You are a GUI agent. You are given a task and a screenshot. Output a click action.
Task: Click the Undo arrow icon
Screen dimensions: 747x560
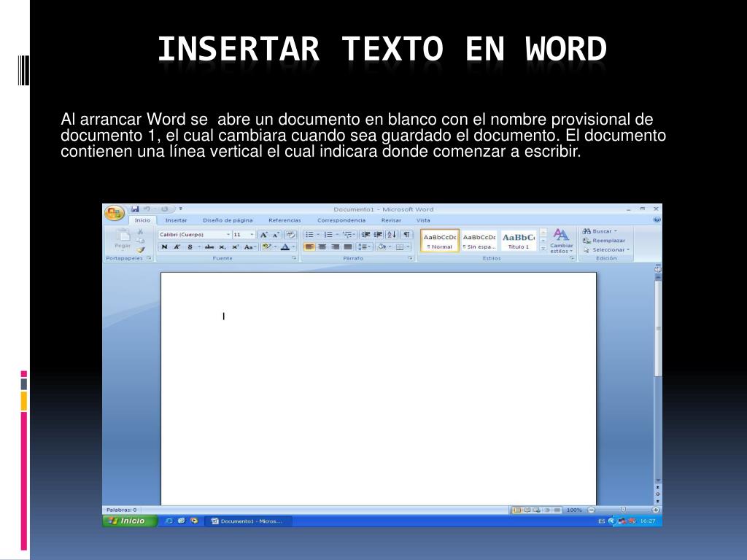pyautogui.click(x=147, y=209)
